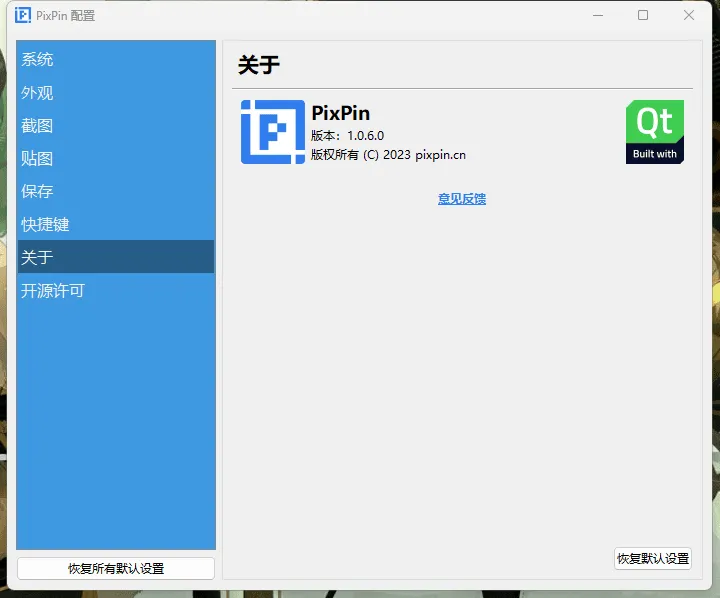The width and height of the screenshot is (720, 598).
Task: Click the 版权所有 pixpin.cn copyright line
Action: 388,155
